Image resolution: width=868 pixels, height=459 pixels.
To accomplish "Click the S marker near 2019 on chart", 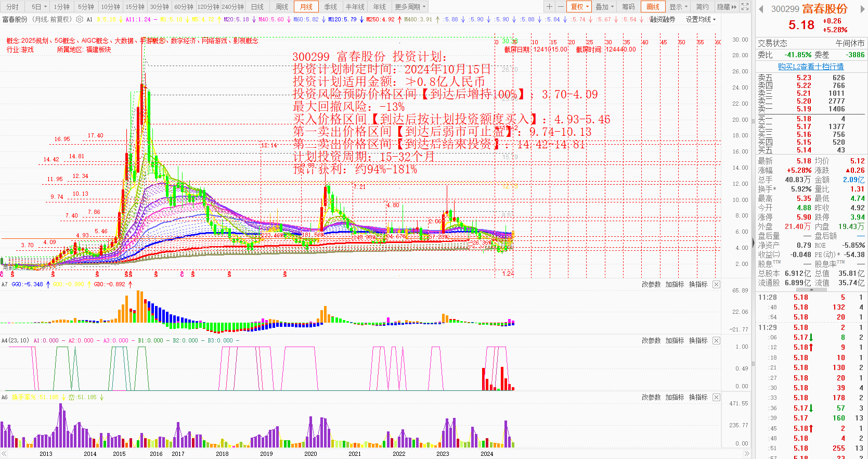I will coord(285,274).
